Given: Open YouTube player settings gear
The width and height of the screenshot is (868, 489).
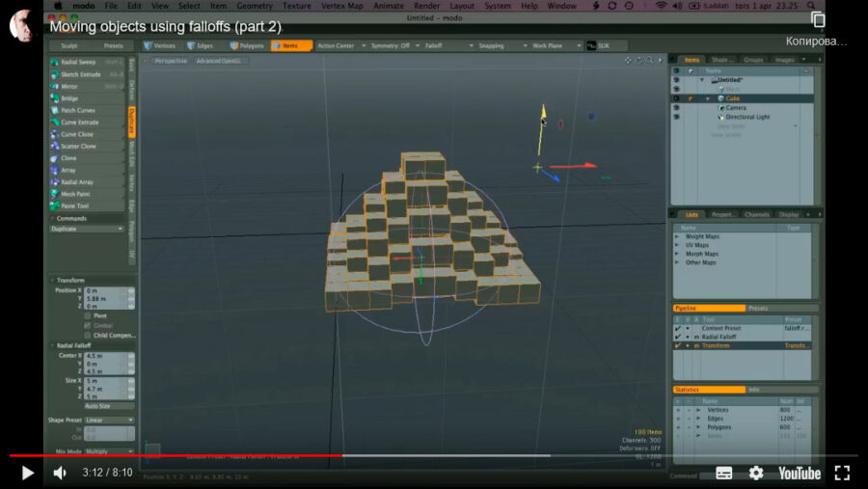Looking at the screenshot, I should coord(756,473).
